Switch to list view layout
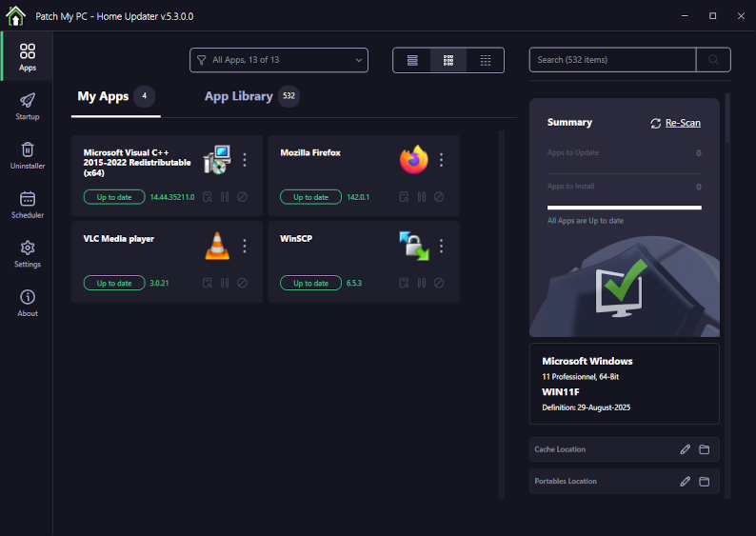The width and height of the screenshot is (756, 536). click(x=412, y=60)
